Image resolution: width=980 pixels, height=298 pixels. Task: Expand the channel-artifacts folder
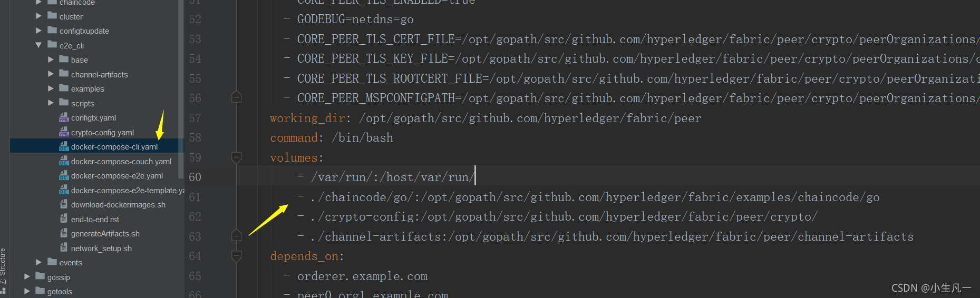click(x=51, y=74)
